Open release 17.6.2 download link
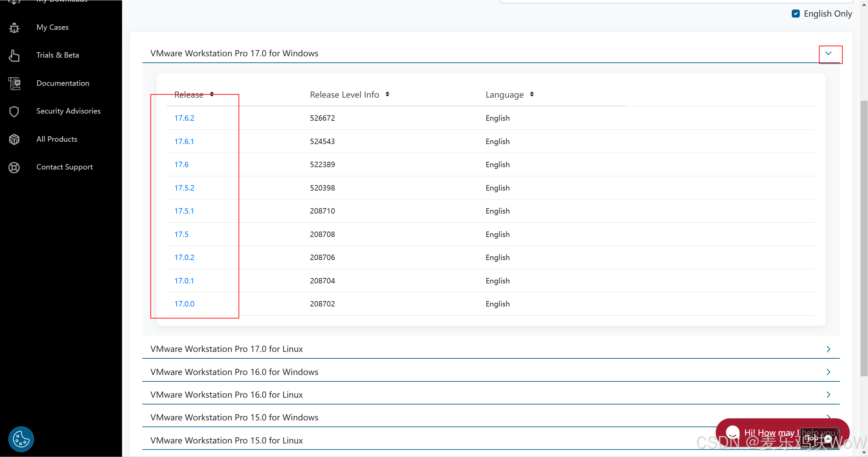This screenshot has width=868, height=457. tap(184, 118)
